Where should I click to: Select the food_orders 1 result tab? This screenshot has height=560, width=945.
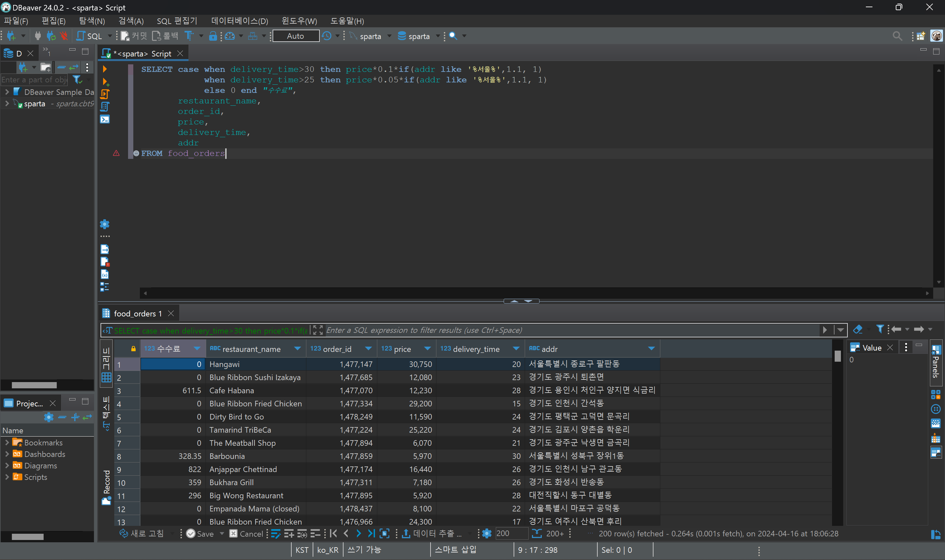pos(137,313)
